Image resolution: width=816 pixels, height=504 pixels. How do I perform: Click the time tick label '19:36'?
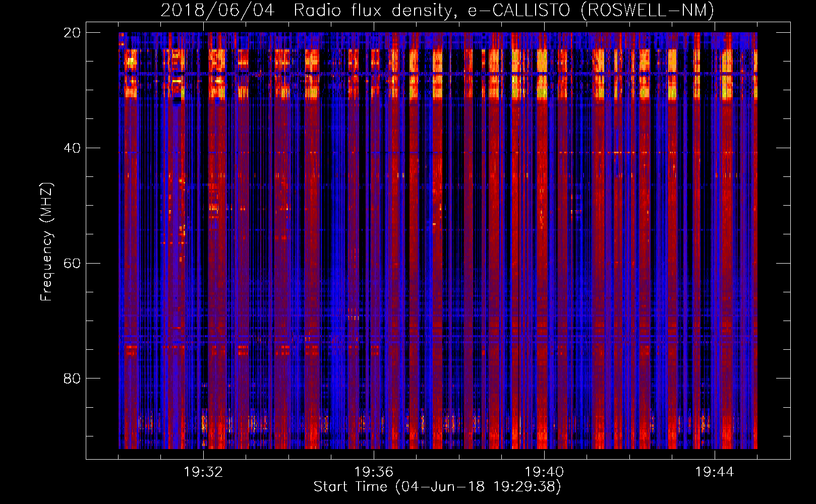(x=374, y=472)
